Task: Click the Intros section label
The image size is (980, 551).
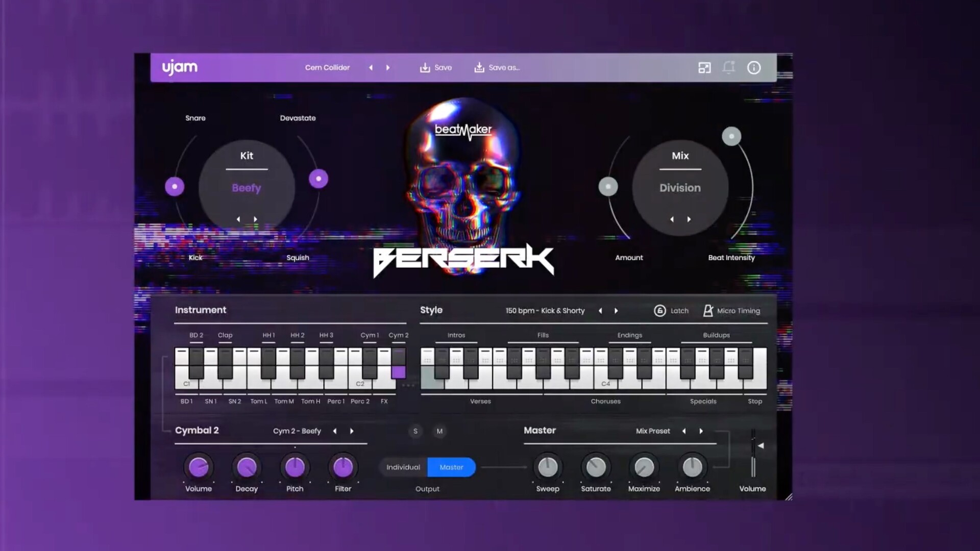Action: (456, 335)
